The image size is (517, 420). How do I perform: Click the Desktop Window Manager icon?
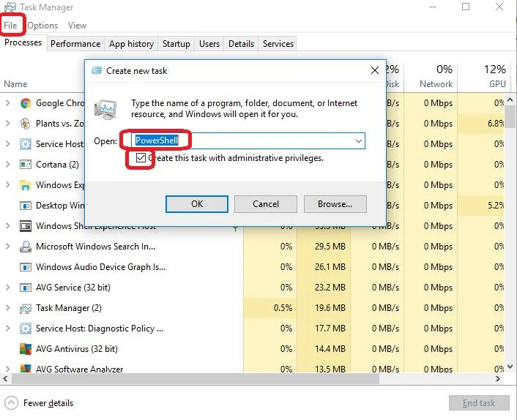coord(26,206)
